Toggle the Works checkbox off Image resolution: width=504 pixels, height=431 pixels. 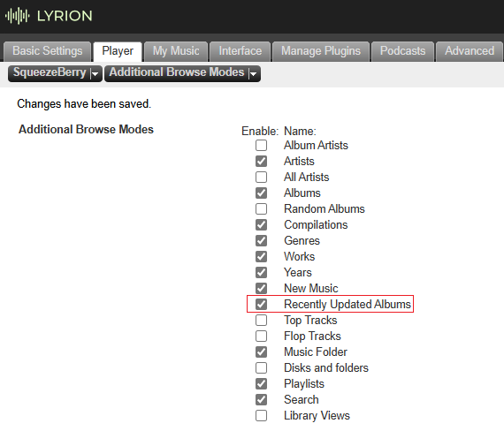pyautogui.click(x=262, y=257)
